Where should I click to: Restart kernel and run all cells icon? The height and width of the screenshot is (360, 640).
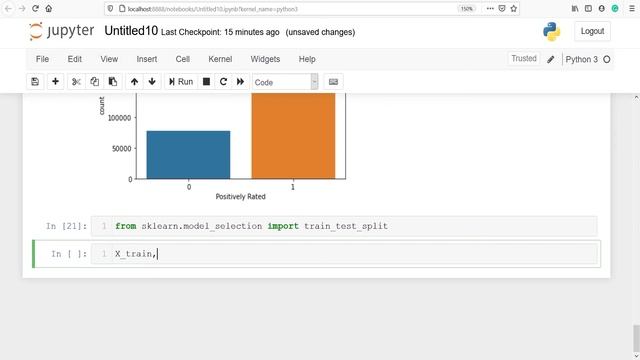(240, 82)
